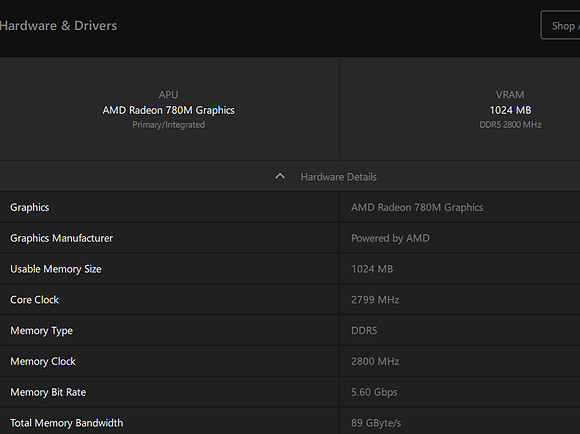Click the Shop button at top right
This screenshot has width=580, height=434.
560,26
